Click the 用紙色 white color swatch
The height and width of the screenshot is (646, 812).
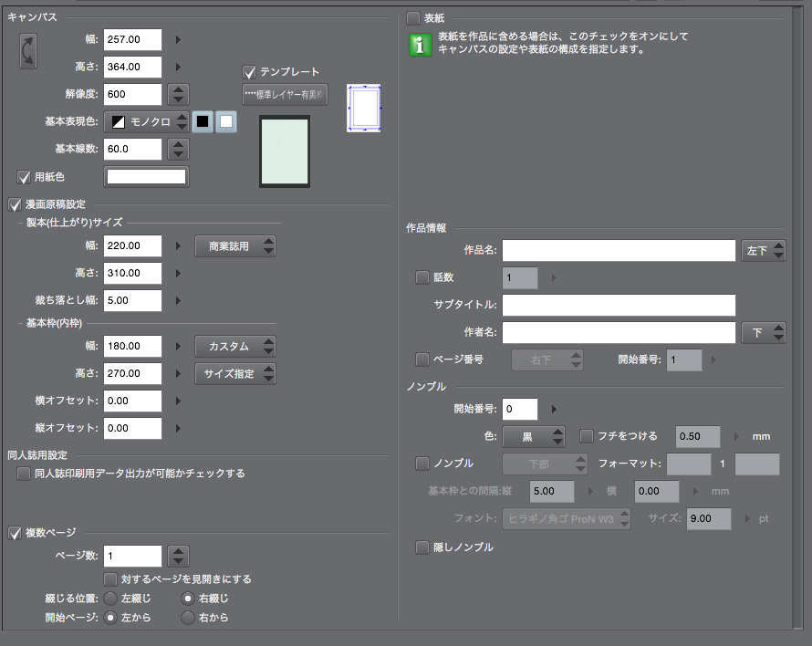coord(146,177)
